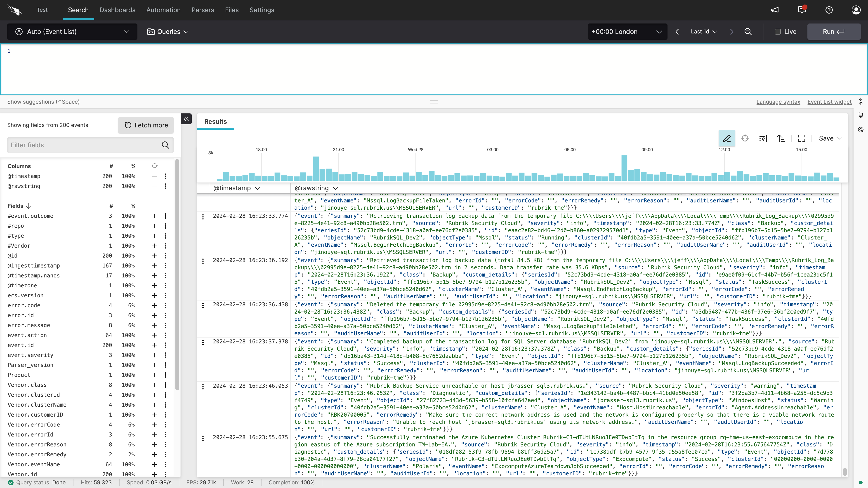This screenshot has height=488, width=868.
Task: Go to the previous time interval arrow
Action: click(677, 32)
